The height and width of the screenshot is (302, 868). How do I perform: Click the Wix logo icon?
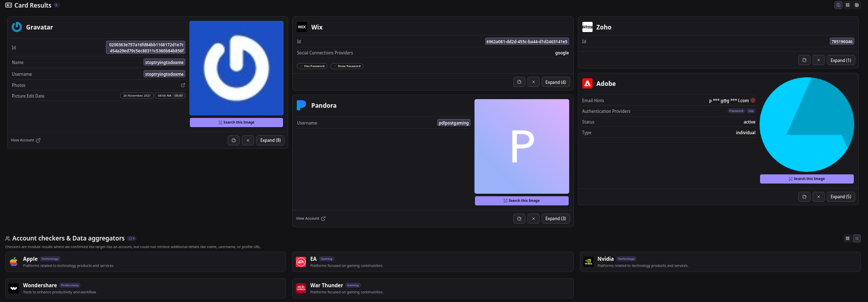tap(302, 27)
